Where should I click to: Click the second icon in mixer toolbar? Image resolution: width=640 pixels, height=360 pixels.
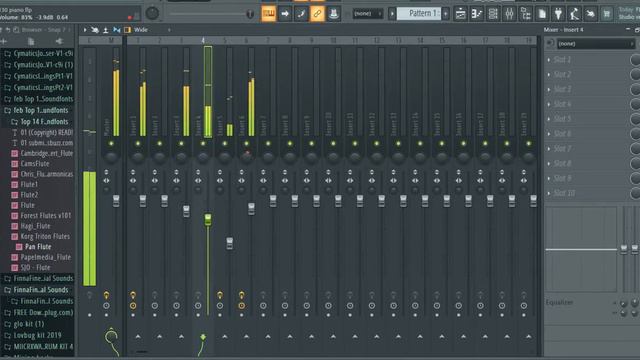pos(95,30)
